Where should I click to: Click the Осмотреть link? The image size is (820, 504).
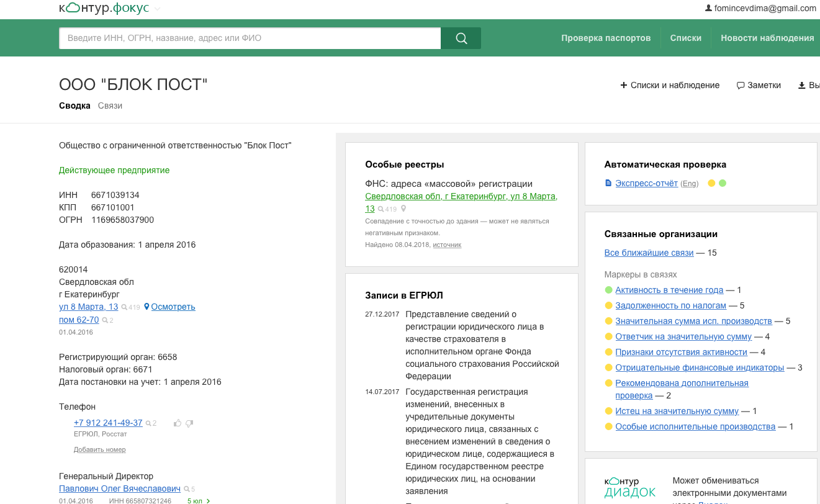coord(173,307)
